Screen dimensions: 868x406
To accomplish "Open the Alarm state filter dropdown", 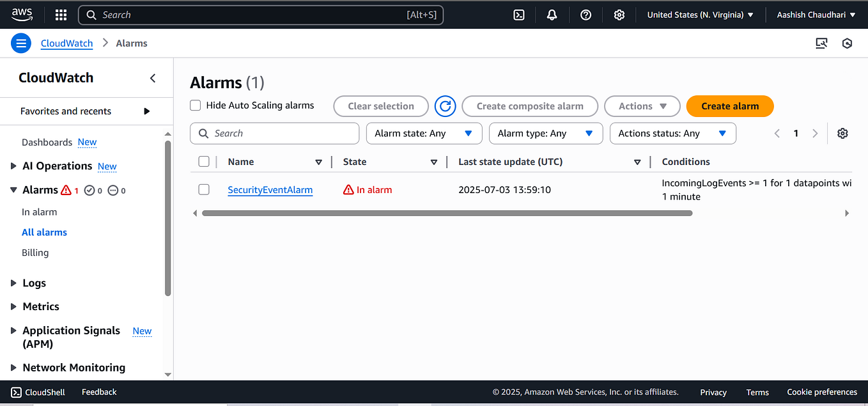I will (424, 133).
